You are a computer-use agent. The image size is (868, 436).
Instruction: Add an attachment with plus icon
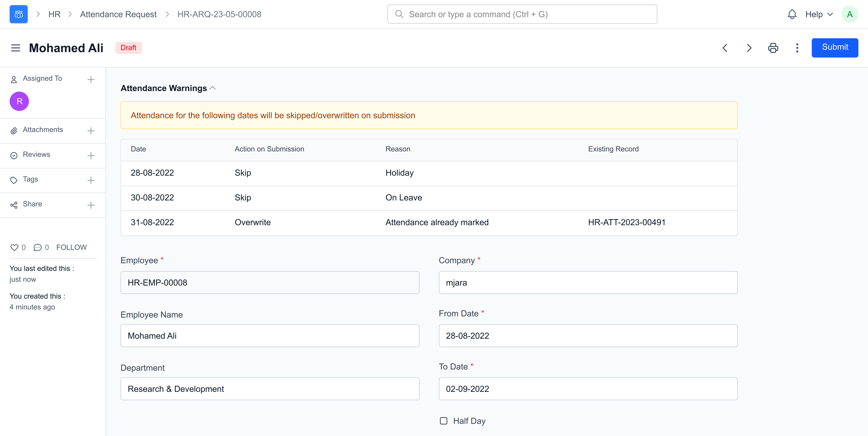(91, 131)
